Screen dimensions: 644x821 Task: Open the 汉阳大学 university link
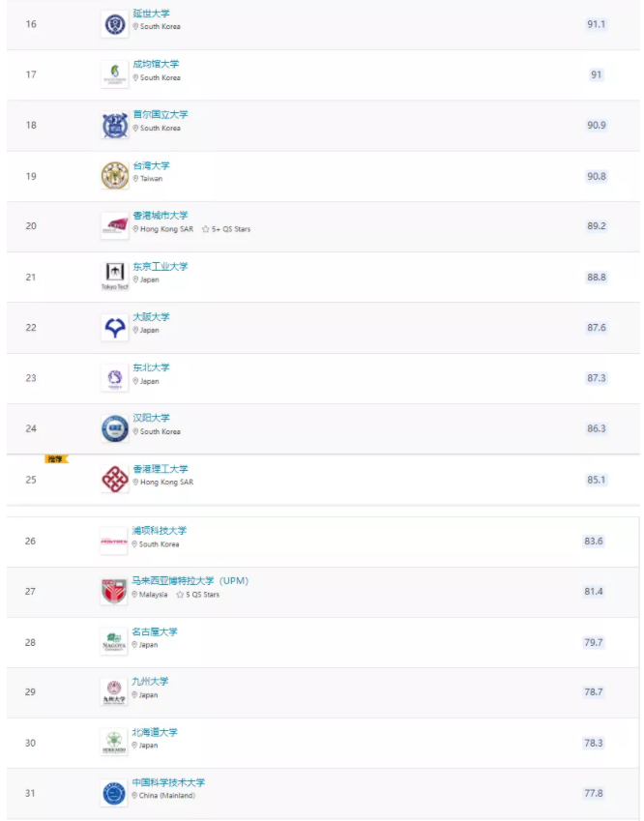[x=151, y=418]
